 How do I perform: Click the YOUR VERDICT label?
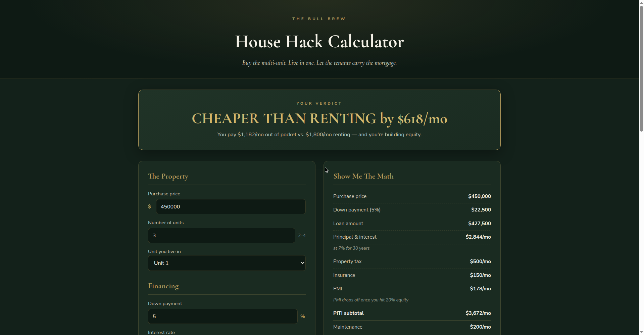coord(319,103)
